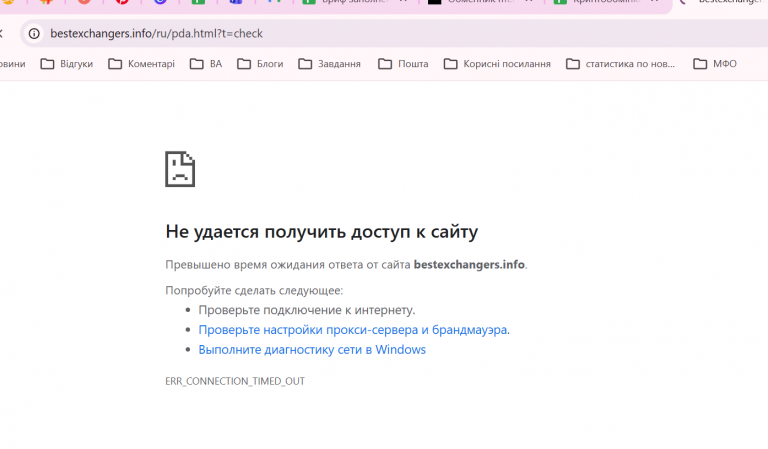Viewport: 768px width, 449px height.
Task: Open the Корисні посилання bookmarks folder
Action: coord(497,64)
